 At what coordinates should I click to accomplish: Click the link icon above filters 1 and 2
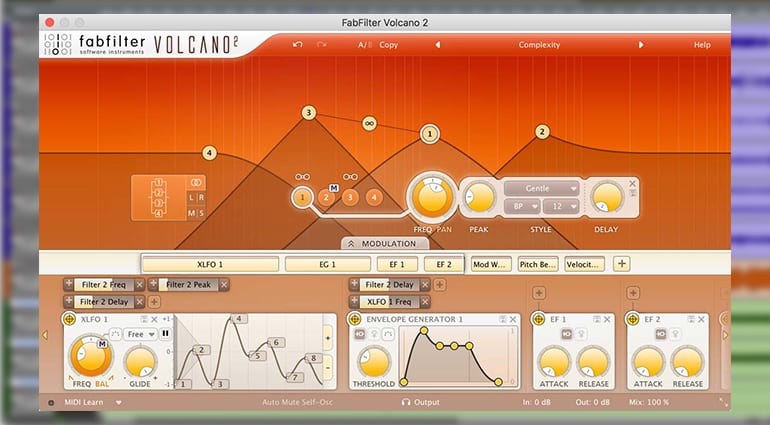[302, 177]
